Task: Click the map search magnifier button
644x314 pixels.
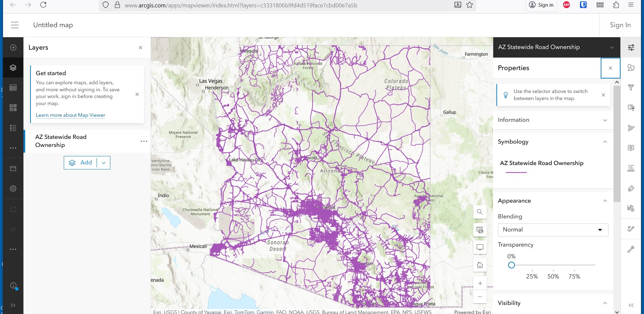Action: pos(480,212)
